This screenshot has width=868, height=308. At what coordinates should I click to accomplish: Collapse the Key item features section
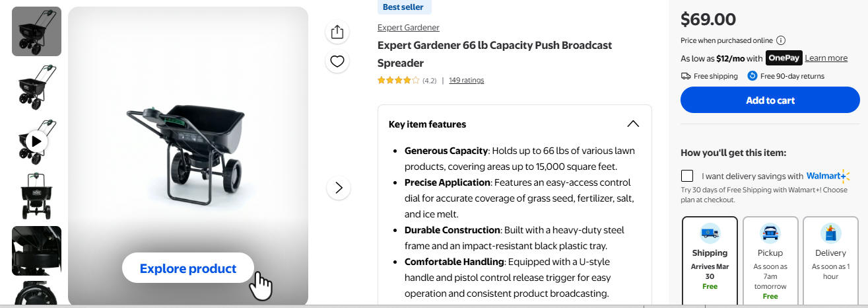[632, 124]
